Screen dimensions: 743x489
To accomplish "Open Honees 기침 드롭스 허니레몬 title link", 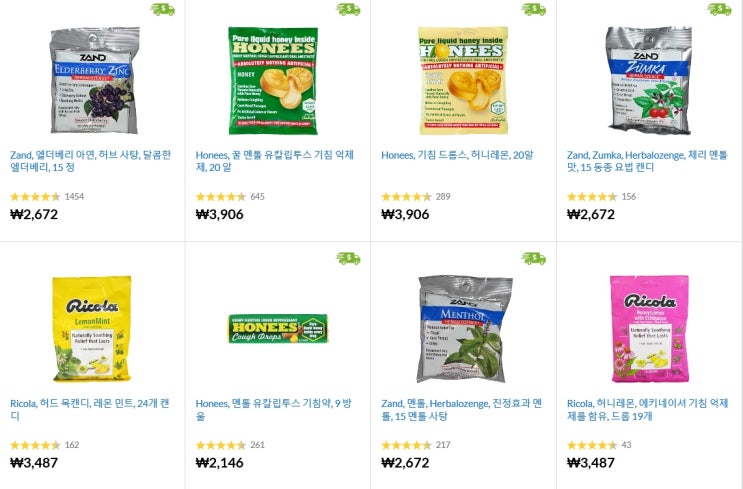I will (x=457, y=155).
